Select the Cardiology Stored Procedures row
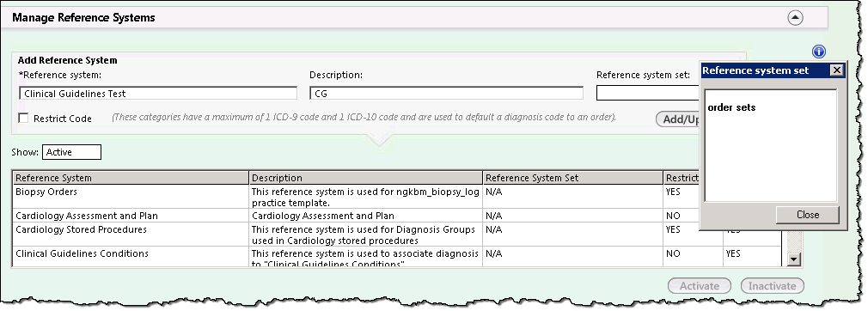 [356, 234]
